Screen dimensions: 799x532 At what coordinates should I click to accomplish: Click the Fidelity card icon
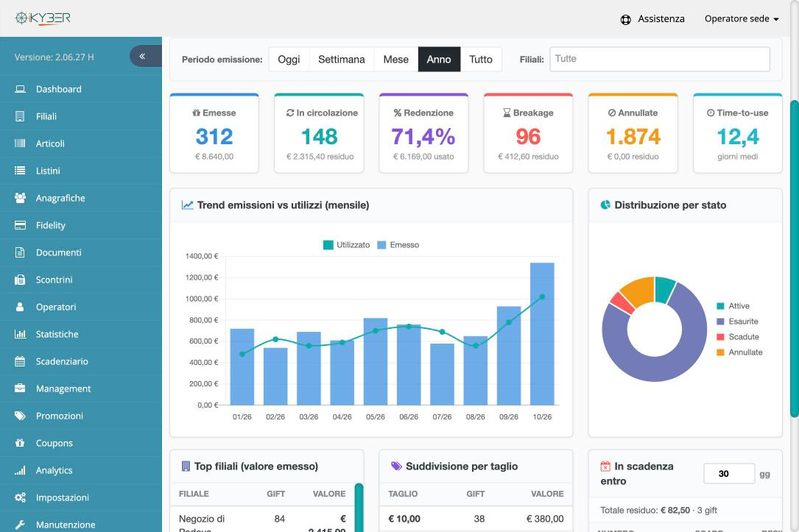point(20,225)
